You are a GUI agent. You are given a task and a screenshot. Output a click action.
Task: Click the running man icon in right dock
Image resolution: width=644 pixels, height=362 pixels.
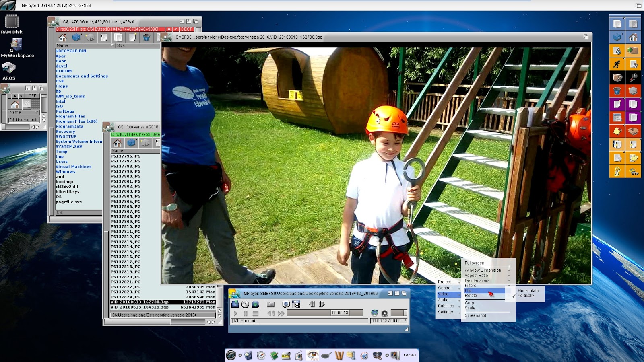click(617, 64)
